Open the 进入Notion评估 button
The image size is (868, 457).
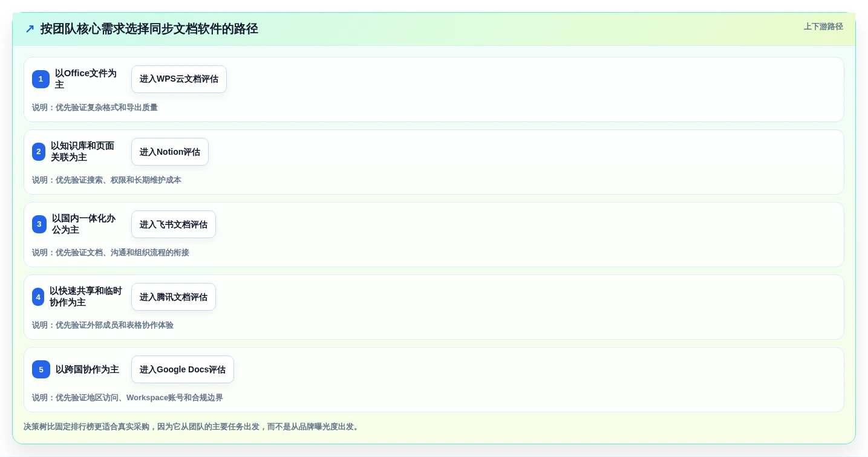[170, 152]
